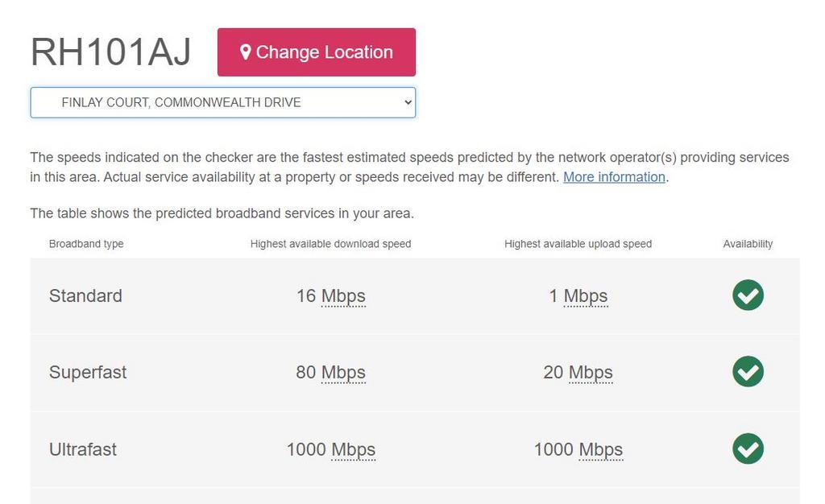This screenshot has height=504, width=825.
Task: Click Mbps next to 20 upload speed
Action: (x=591, y=373)
